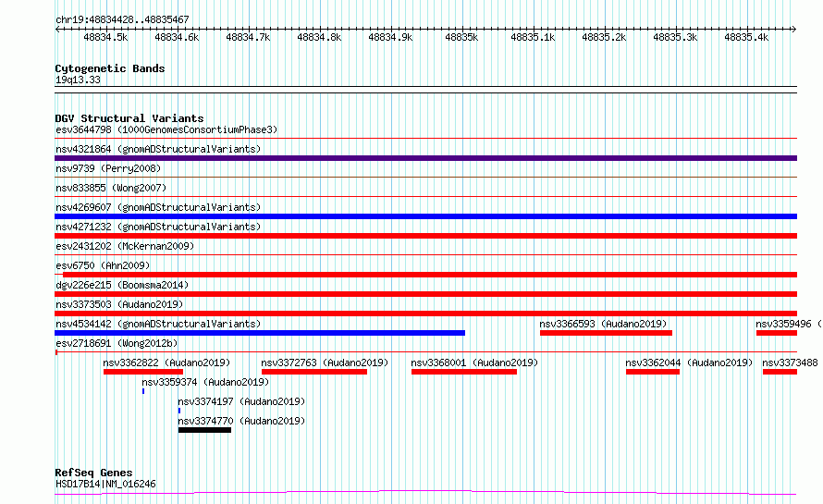Click the RefSeq Genes track title
The height and width of the screenshot is (504, 823).
(93, 473)
